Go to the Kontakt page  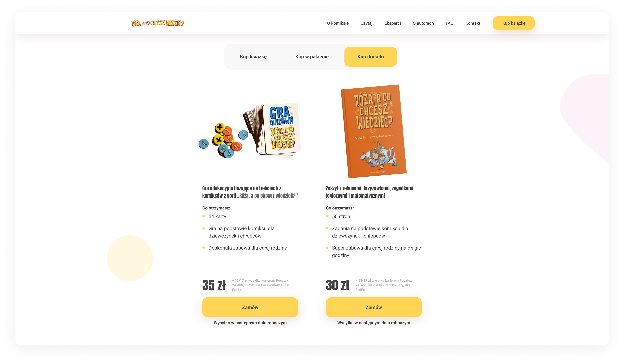tap(473, 23)
